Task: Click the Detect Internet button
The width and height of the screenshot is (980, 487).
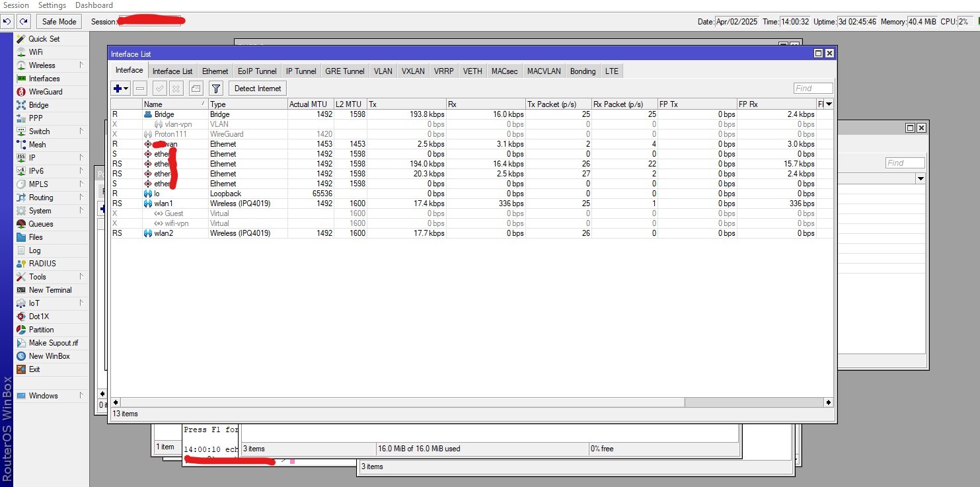Action: point(258,89)
